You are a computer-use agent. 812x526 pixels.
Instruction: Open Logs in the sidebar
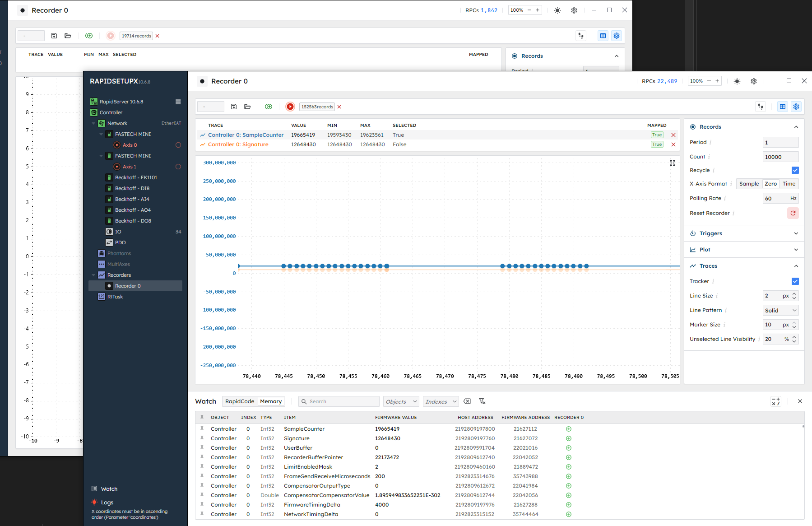point(107,503)
